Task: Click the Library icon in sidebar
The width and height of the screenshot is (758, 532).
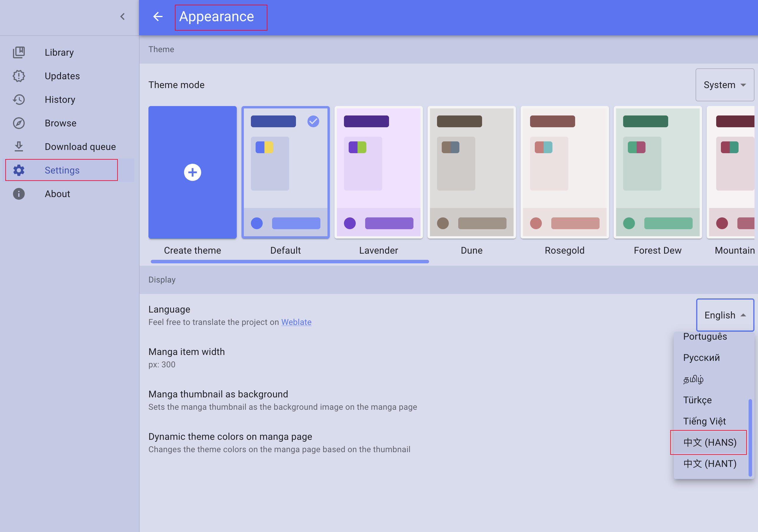Action: (19, 52)
